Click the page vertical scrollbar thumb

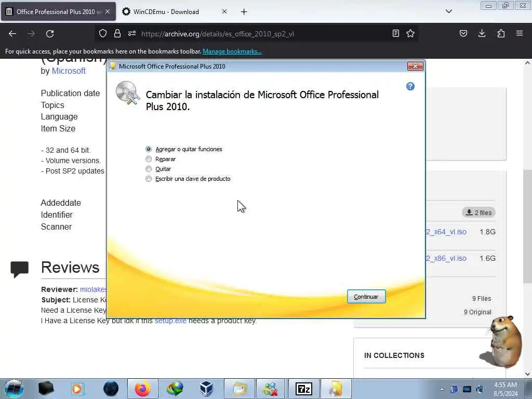click(527, 226)
